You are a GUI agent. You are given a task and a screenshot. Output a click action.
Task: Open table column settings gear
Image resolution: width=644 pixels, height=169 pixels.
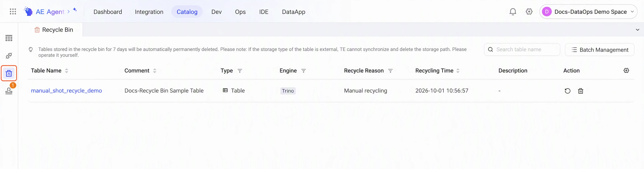tap(626, 70)
